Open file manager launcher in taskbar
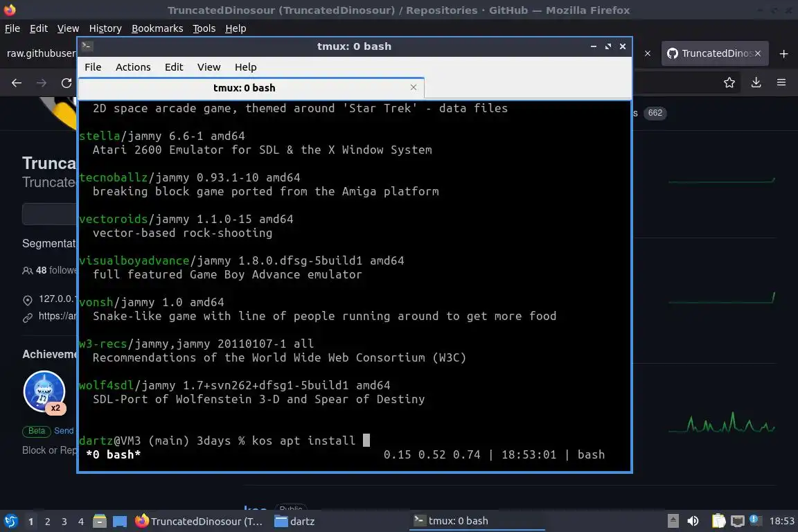 point(100,522)
